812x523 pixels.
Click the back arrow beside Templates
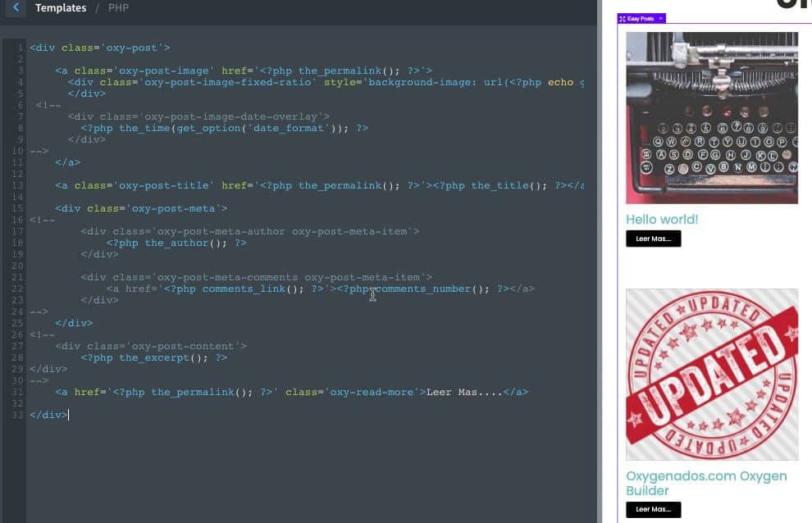tap(15, 8)
